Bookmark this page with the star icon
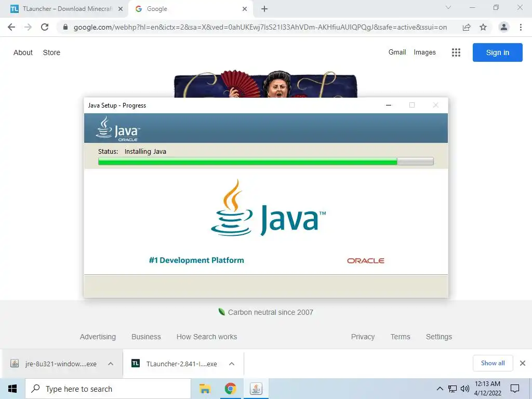The width and height of the screenshot is (532, 399). pos(483,27)
